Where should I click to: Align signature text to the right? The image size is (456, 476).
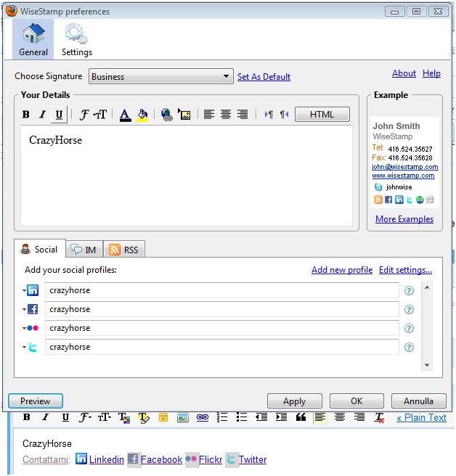pos(243,115)
